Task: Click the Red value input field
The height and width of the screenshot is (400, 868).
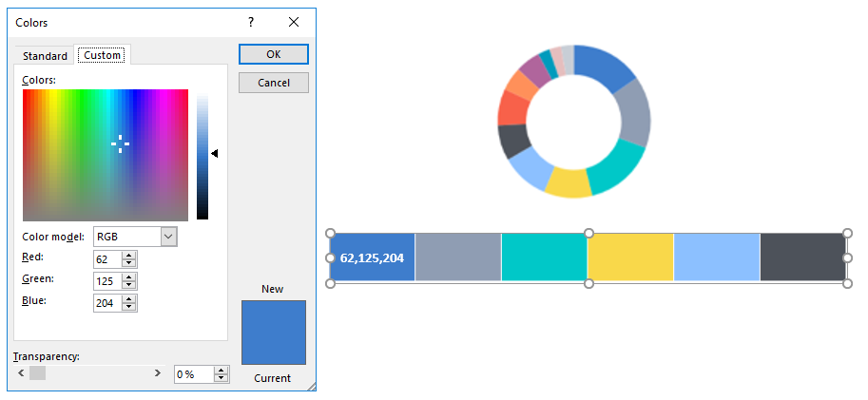Action: pyautogui.click(x=107, y=258)
